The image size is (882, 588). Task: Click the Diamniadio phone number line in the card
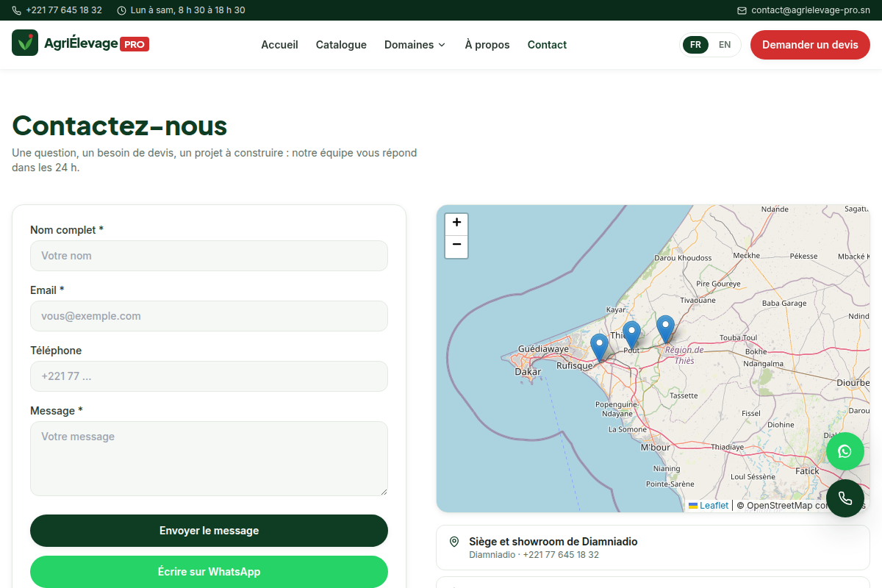point(534,555)
